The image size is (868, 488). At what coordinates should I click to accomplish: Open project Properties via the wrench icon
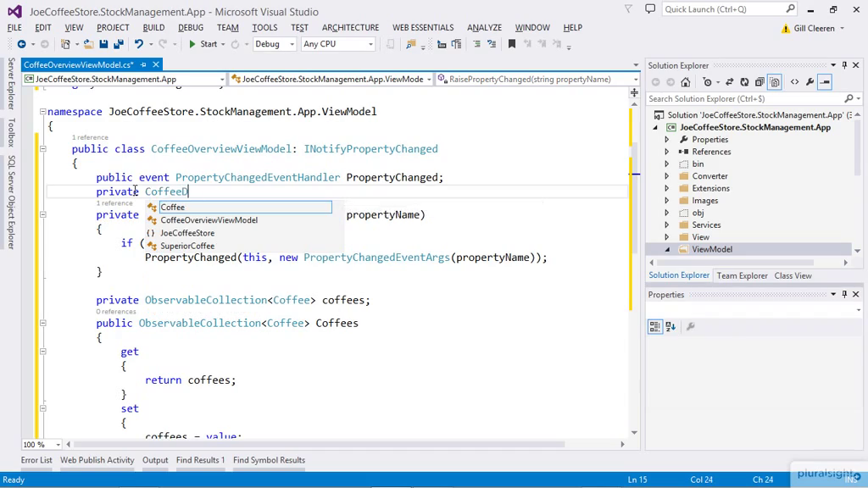(810, 82)
